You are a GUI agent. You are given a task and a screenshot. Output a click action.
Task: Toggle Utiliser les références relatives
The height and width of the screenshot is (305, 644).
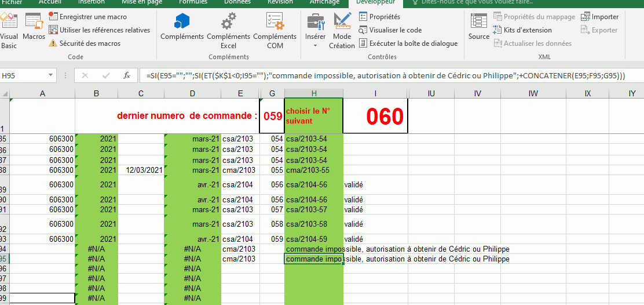point(99,30)
